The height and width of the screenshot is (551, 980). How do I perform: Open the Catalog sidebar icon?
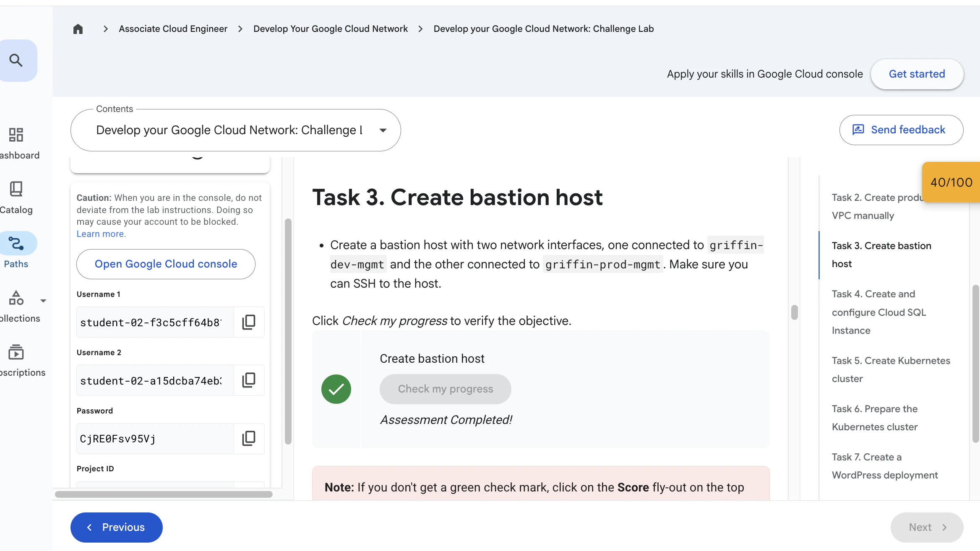coord(16,189)
